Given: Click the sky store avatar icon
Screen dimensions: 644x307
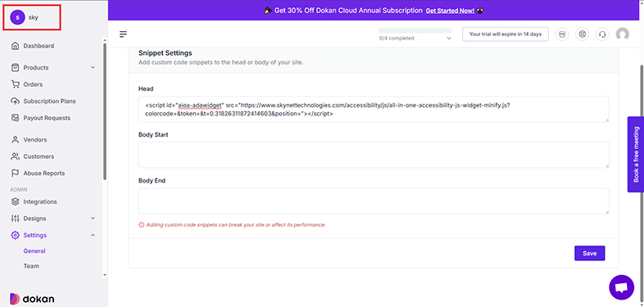Looking at the screenshot, I should pos(17,18).
